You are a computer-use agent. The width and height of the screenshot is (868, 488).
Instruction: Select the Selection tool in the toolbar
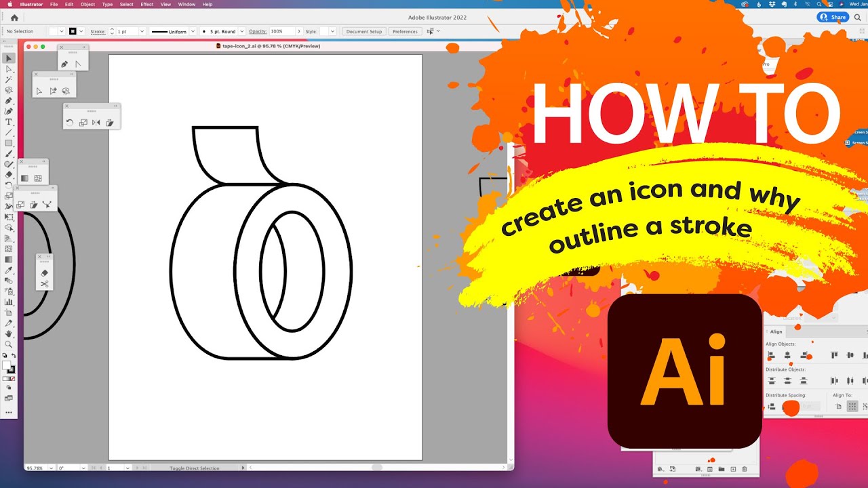(9, 58)
